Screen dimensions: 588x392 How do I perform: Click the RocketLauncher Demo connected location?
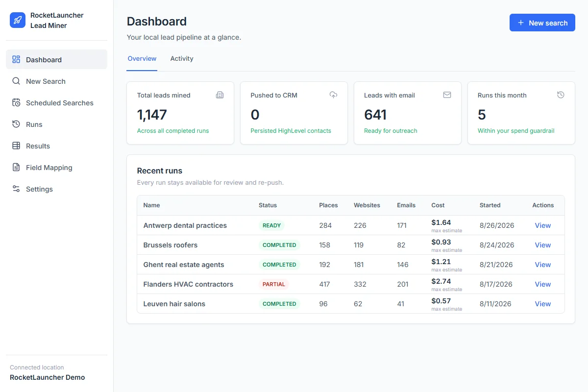pos(48,377)
